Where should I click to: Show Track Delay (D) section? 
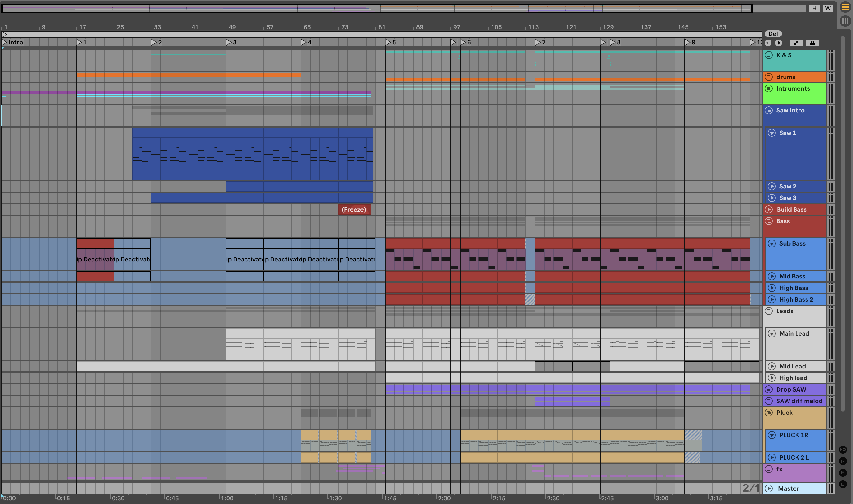coord(843,484)
